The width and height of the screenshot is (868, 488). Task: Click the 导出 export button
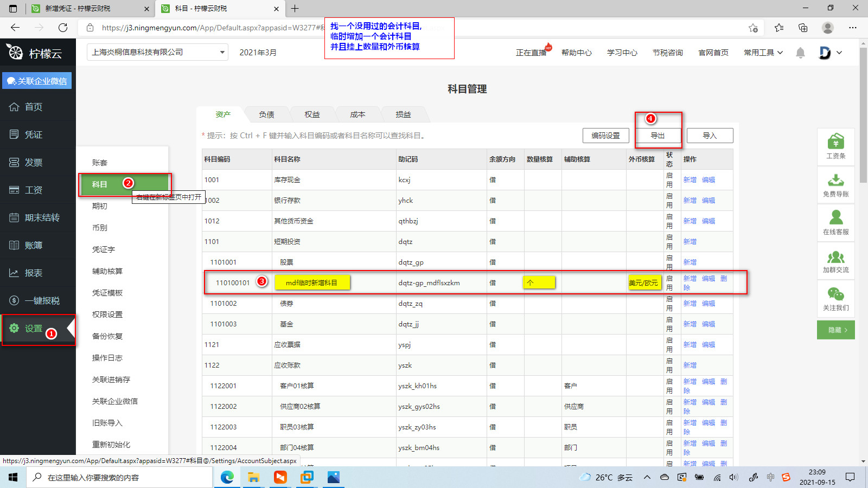tap(658, 136)
